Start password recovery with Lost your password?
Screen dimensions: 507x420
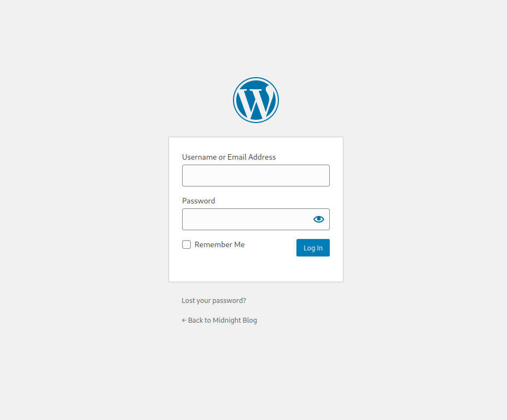pyautogui.click(x=214, y=301)
